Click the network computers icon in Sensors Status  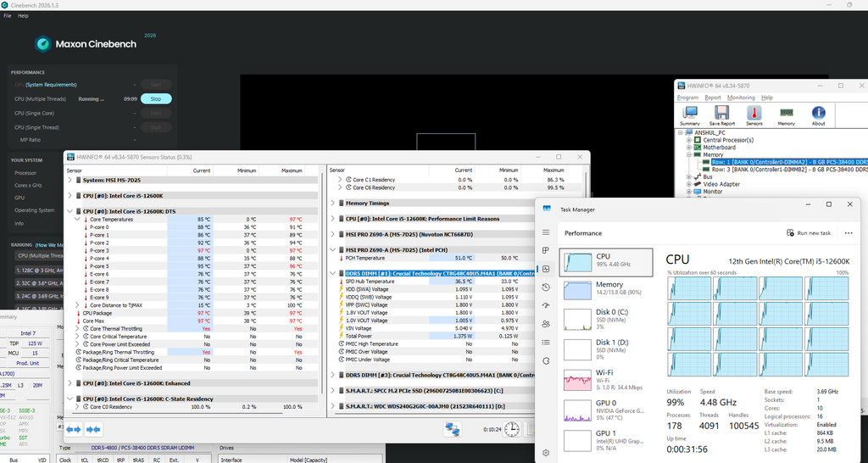[x=453, y=429]
